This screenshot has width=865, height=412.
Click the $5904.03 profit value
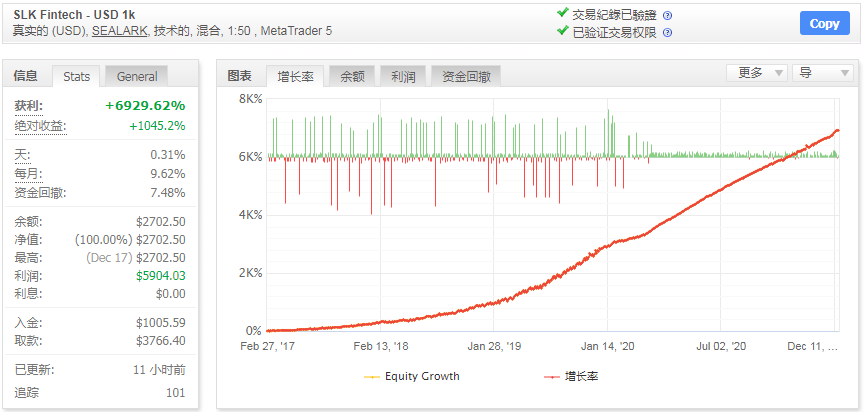click(161, 276)
